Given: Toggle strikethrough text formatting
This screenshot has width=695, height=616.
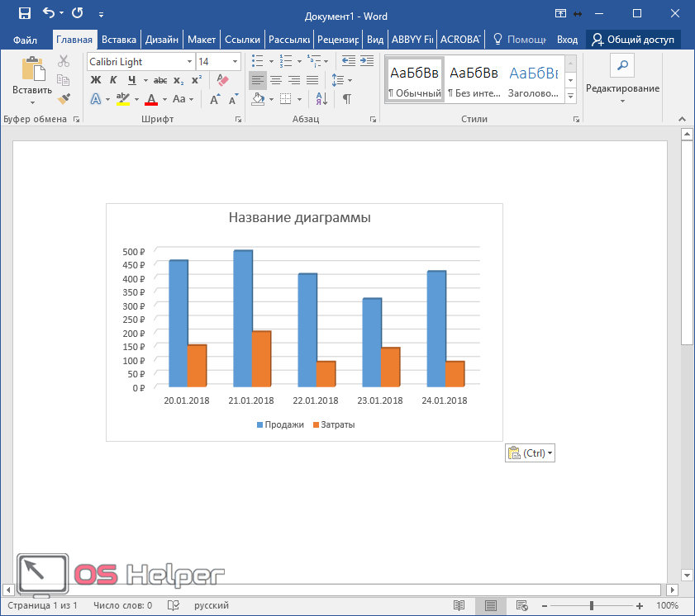Looking at the screenshot, I should click(x=160, y=80).
